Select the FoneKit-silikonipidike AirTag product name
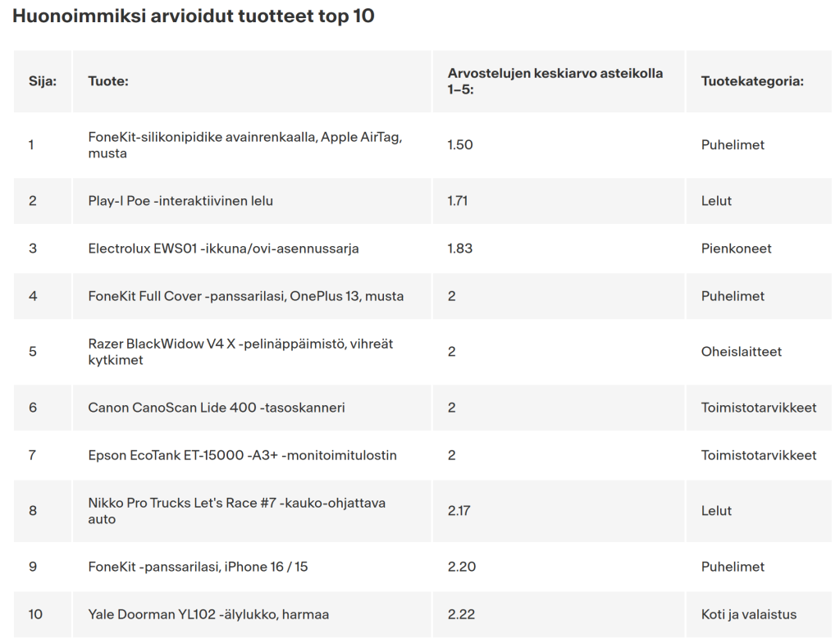This screenshot has height=643, width=840. [x=244, y=145]
